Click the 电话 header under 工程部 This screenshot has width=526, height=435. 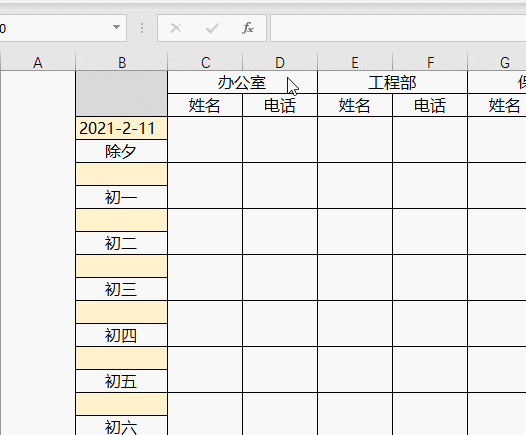[x=430, y=105]
